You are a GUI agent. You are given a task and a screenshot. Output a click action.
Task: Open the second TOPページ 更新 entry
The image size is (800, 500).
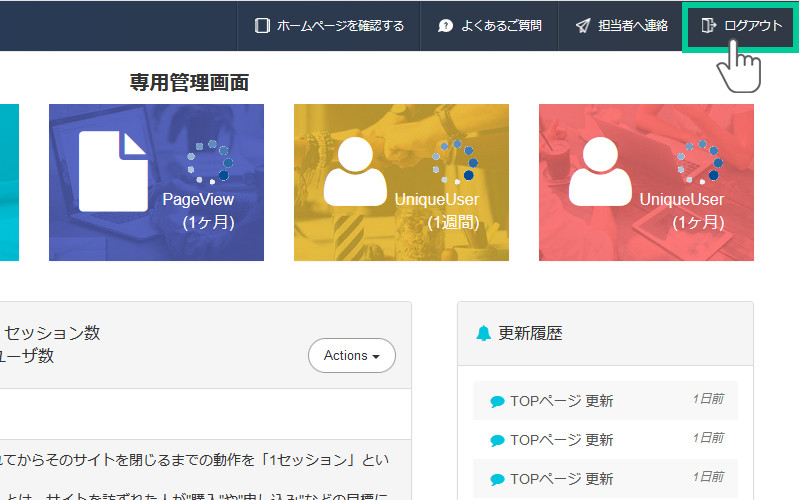(561, 440)
